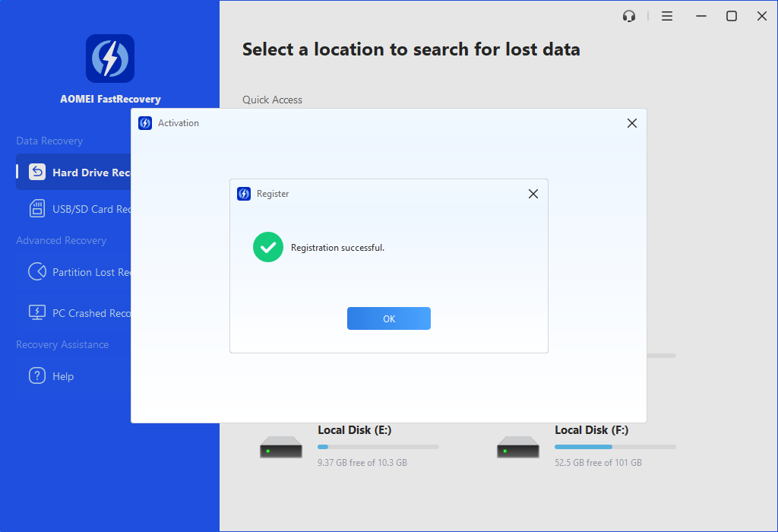This screenshot has height=532, width=778.
Task: Click the Quick Access section label
Action: 272,100
